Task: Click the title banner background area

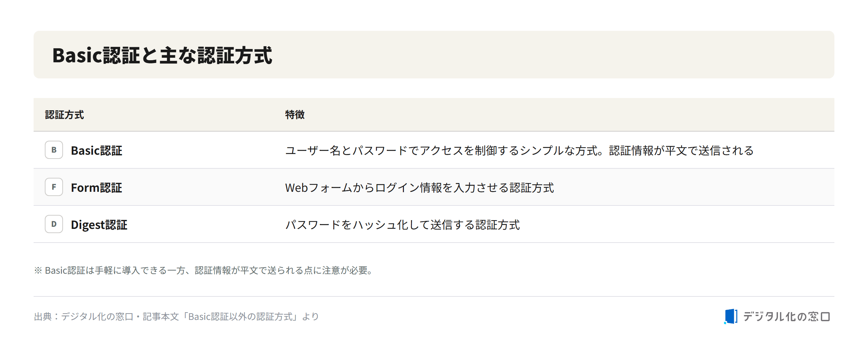Action: tap(434, 55)
